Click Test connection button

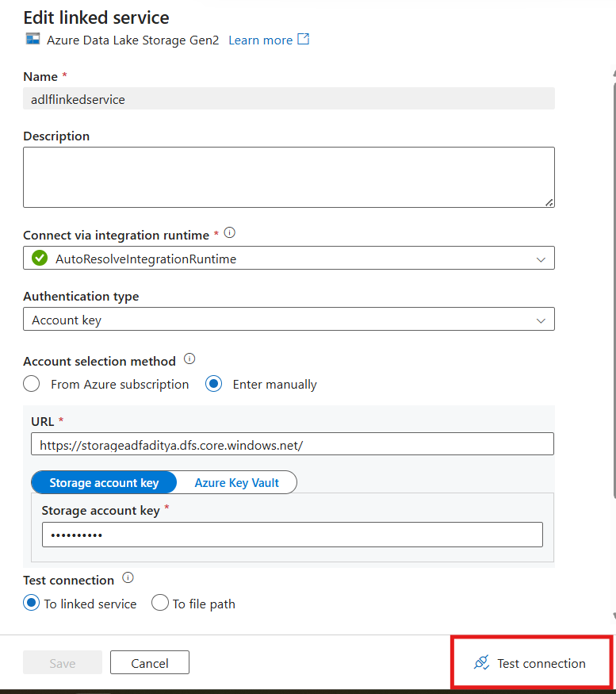point(530,663)
